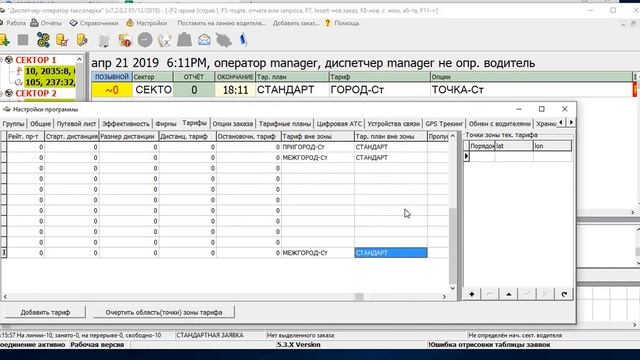Click the ГОРОД-Ст cell in orders table

click(x=380, y=90)
